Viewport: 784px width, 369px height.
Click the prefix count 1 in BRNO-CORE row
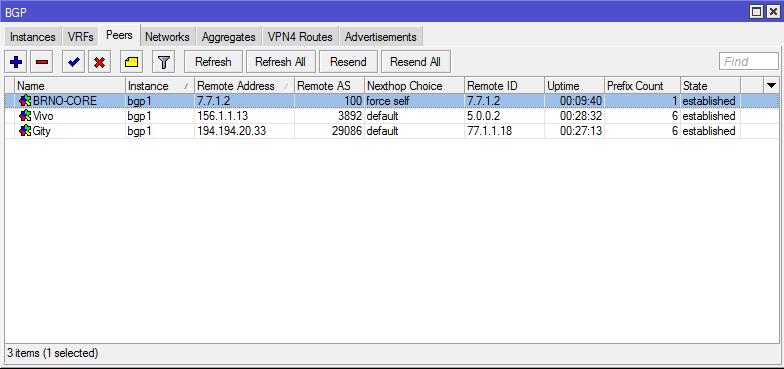(675, 101)
